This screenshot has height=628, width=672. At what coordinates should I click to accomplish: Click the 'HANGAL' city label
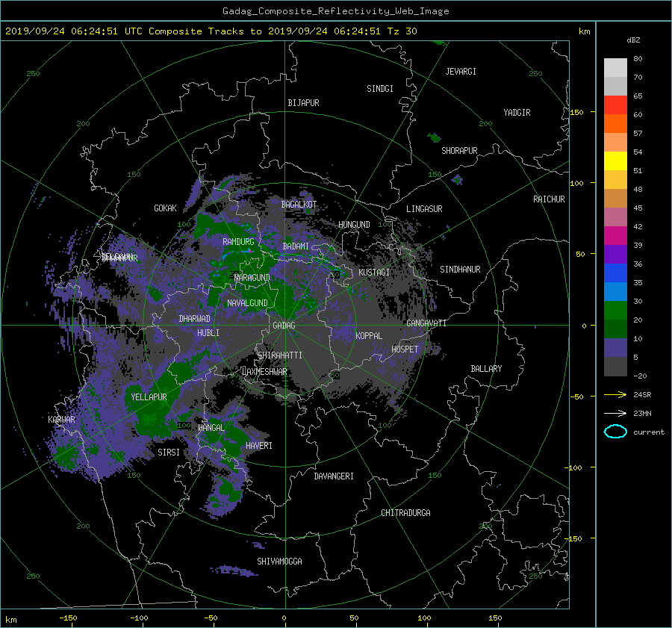[x=211, y=428]
